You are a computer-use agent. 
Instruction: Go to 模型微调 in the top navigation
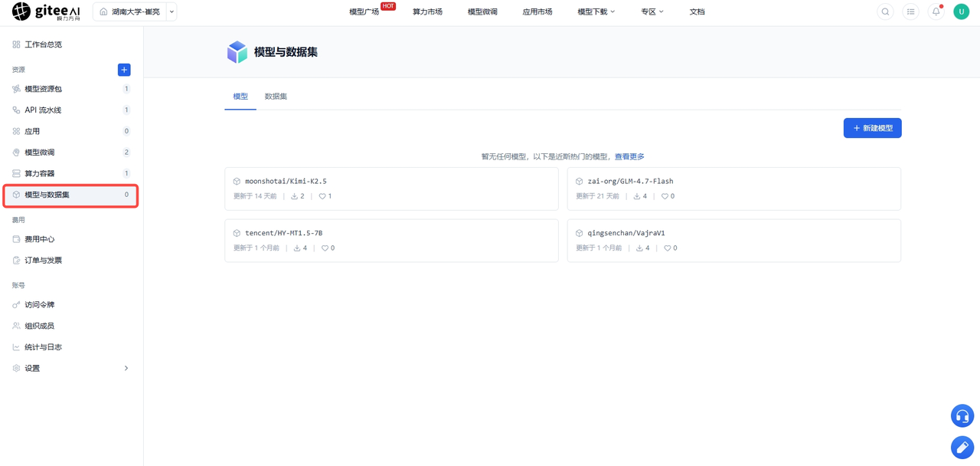(482, 11)
